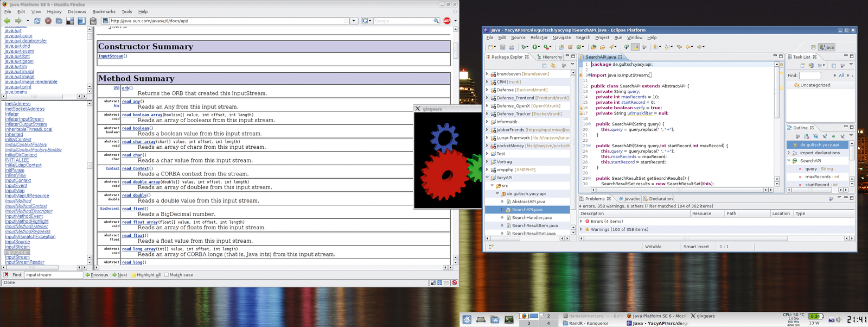Switch to the Javadoc tab

click(629, 199)
